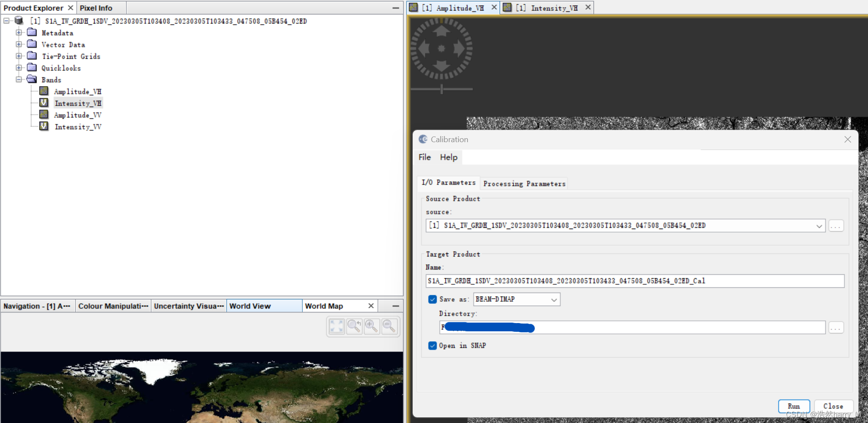The image size is (868, 423).
Task: Select the Intensity_VV virtual band icon
Action: 44,127
